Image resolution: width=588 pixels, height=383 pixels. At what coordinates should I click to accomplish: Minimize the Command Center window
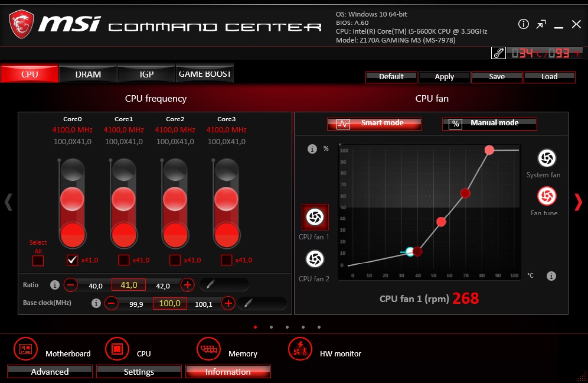click(x=558, y=28)
